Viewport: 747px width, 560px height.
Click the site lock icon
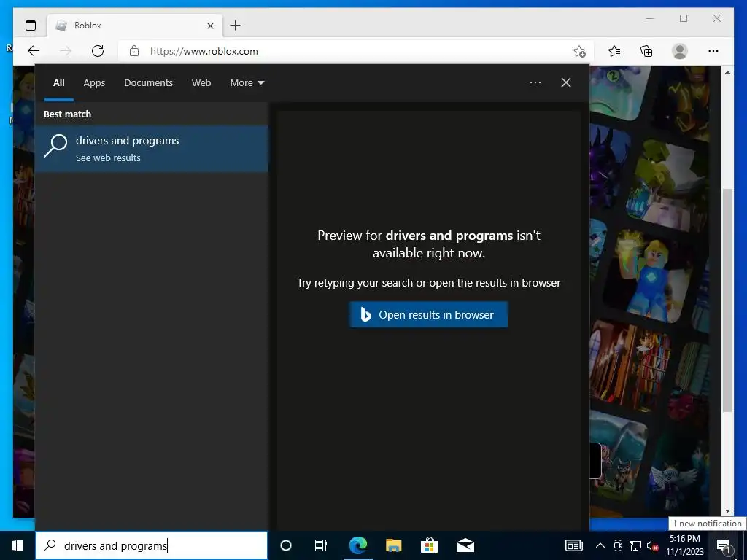tap(134, 51)
